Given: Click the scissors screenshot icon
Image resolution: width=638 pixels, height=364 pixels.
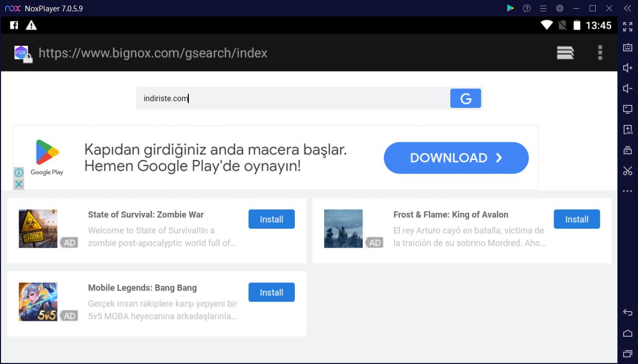Looking at the screenshot, I should pyautogui.click(x=628, y=171).
